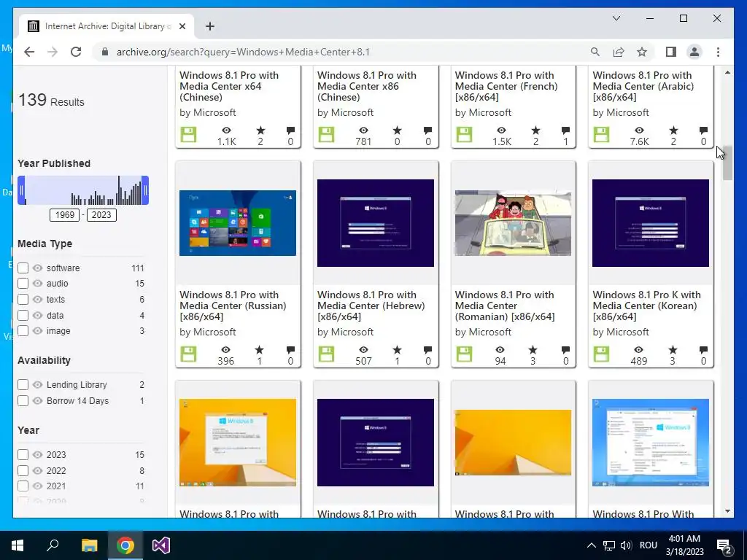Check the Lending Library availability filter
Image resolution: width=747 pixels, height=560 pixels.
23,384
